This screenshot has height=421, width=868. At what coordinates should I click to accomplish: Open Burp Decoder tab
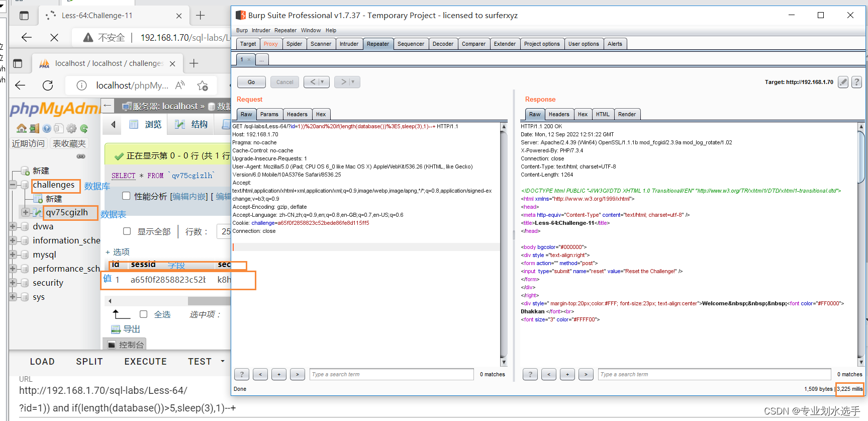(x=443, y=44)
